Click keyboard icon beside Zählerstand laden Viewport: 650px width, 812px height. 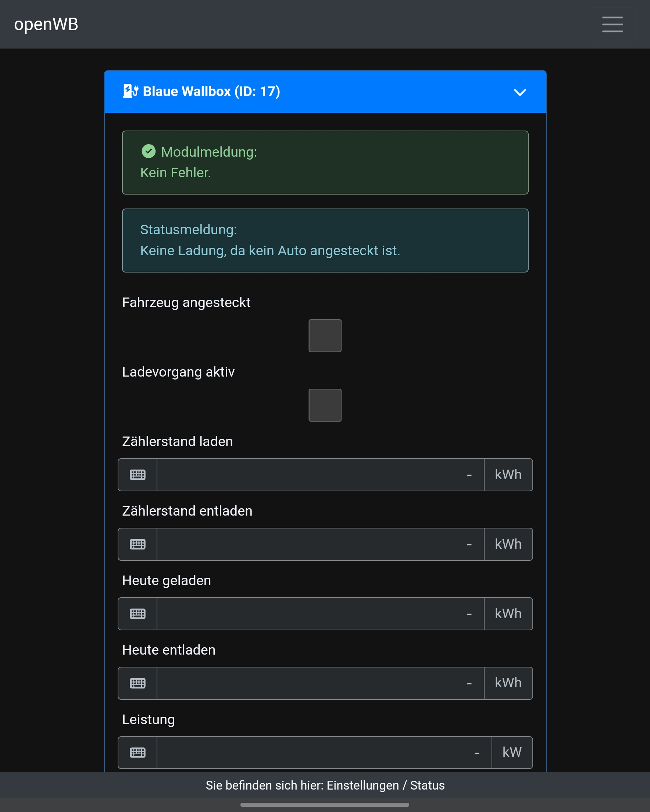137,474
